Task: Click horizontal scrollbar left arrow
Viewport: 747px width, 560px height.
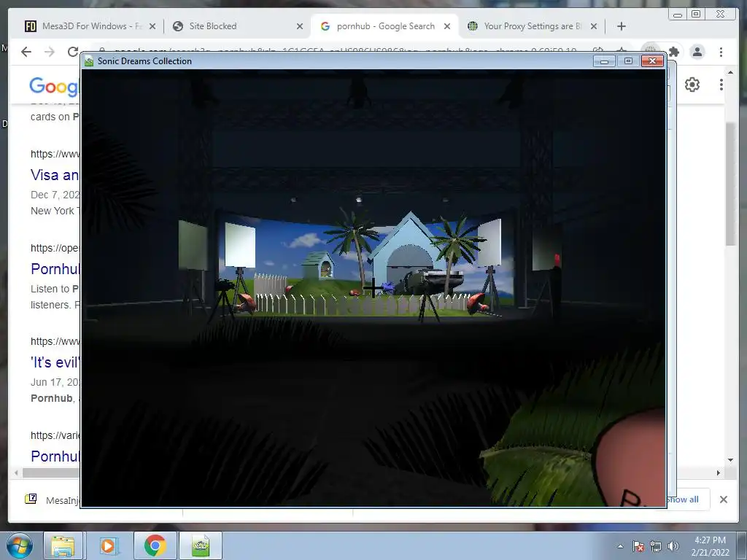Action: (x=17, y=472)
